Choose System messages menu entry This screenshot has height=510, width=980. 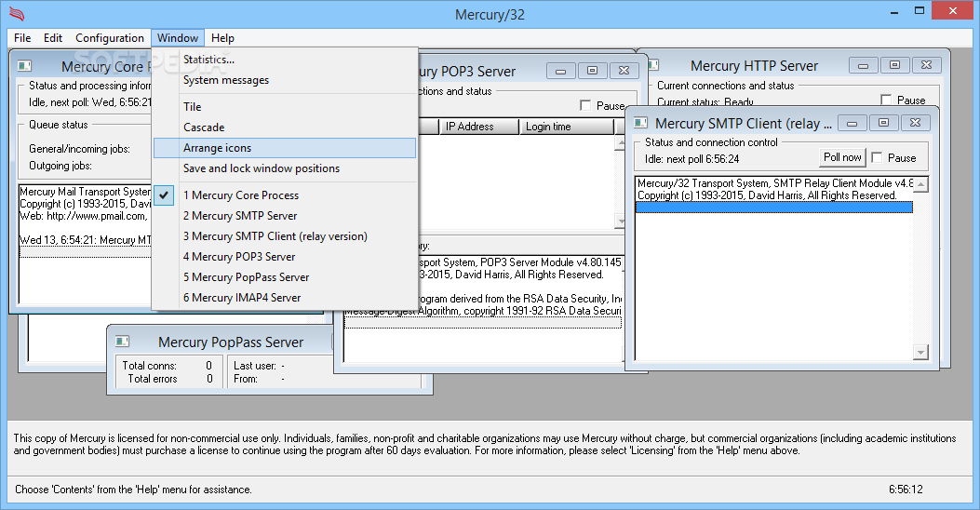(285, 80)
